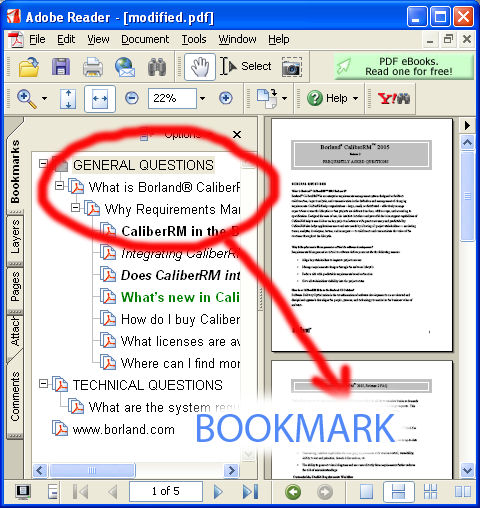Image resolution: width=480 pixels, height=508 pixels.
Task: Close the bookmarks panel with X
Action: click(237, 135)
